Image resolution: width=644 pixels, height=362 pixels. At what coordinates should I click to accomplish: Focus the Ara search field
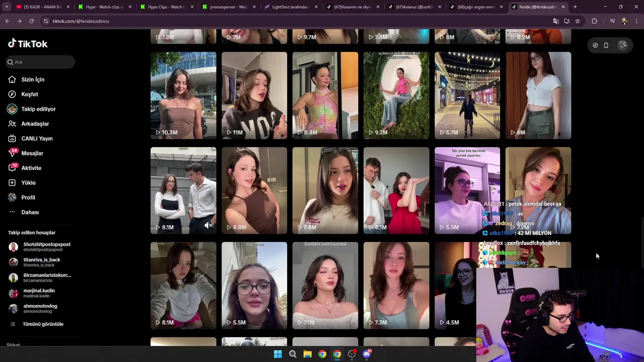40,62
